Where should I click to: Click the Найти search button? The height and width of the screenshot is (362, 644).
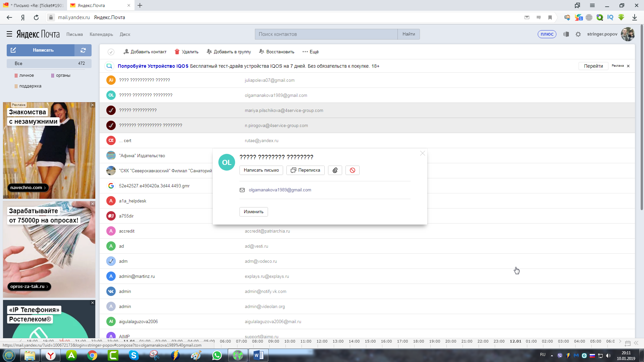409,34
